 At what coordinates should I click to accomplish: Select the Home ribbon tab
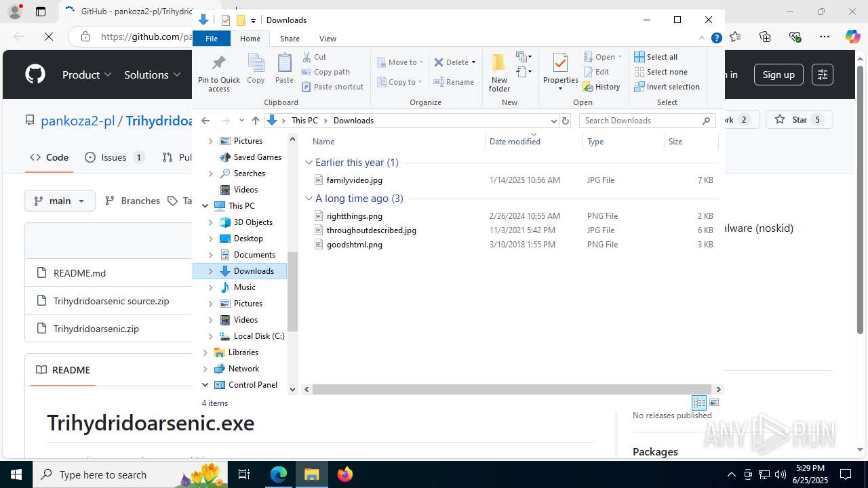250,39
